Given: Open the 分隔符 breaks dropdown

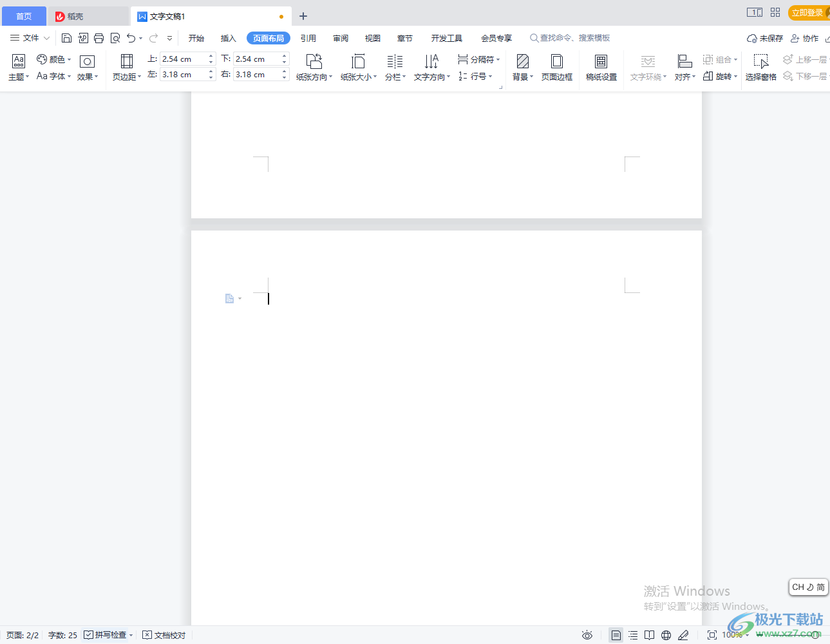Looking at the screenshot, I should coord(478,59).
